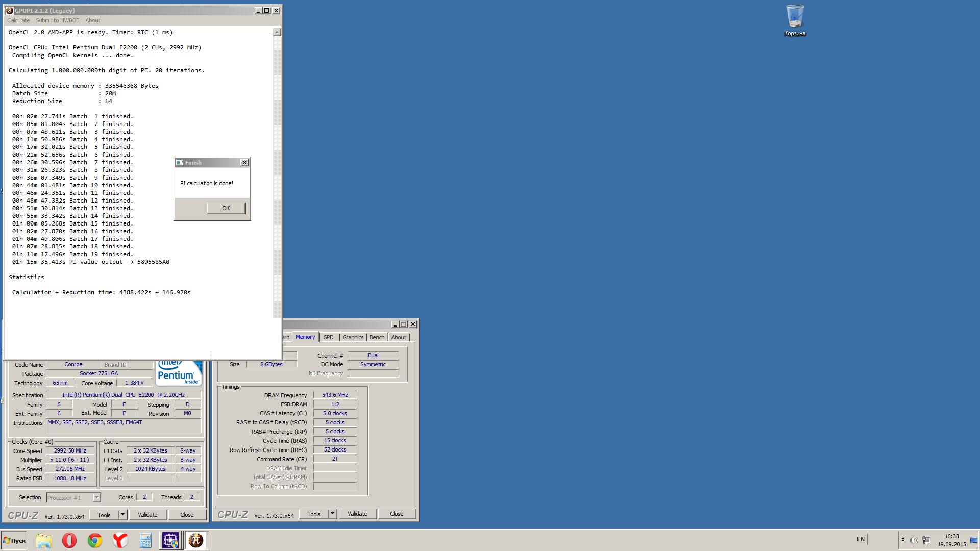Screen dimensions: 980x551
Task: Click Validate in Memory window
Action: coord(357,514)
